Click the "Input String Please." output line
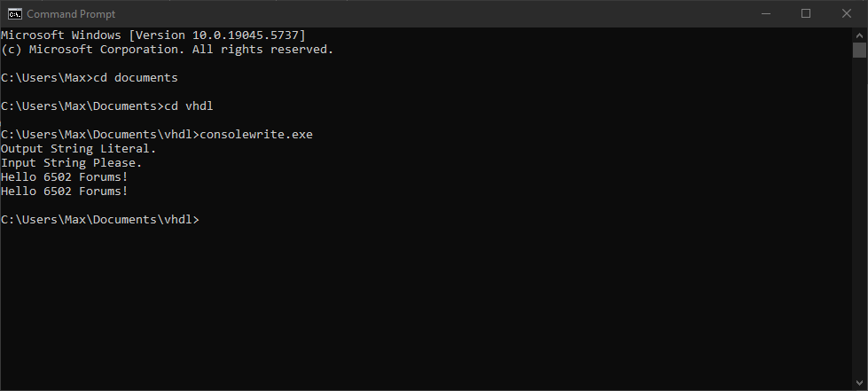Image resolution: width=868 pixels, height=391 pixels. (71, 162)
